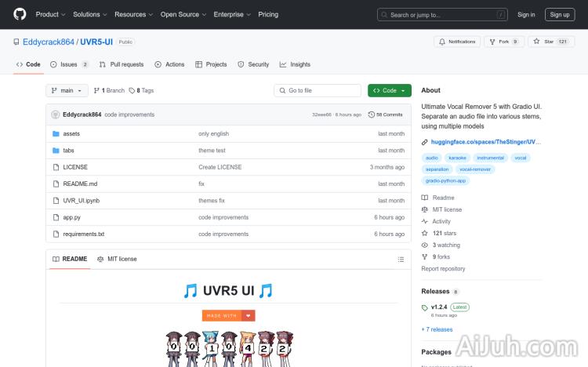The image size is (588, 367).
Task: Click the Sign in link
Action: coord(526,15)
